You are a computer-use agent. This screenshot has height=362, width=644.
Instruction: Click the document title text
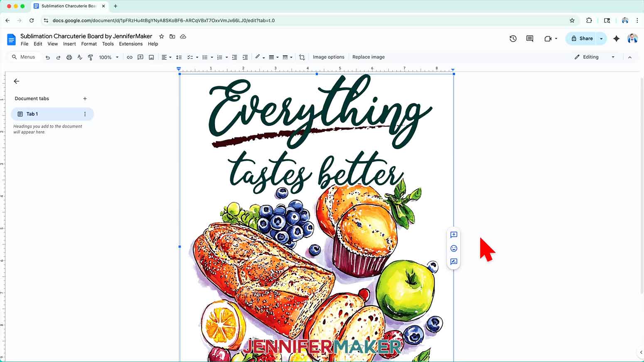click(86, 36)
